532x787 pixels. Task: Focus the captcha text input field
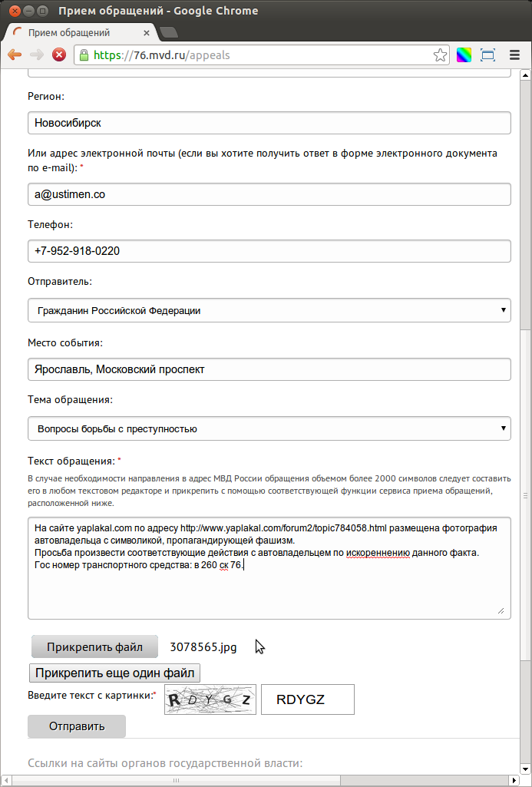click(x=308, y=699)
